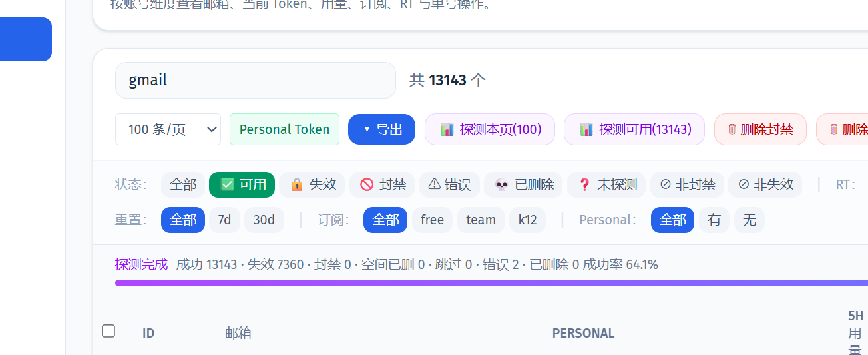Click the trash icon on 删除封禁
The width and height of the screenshot is (868, 355).
(732, 129)
